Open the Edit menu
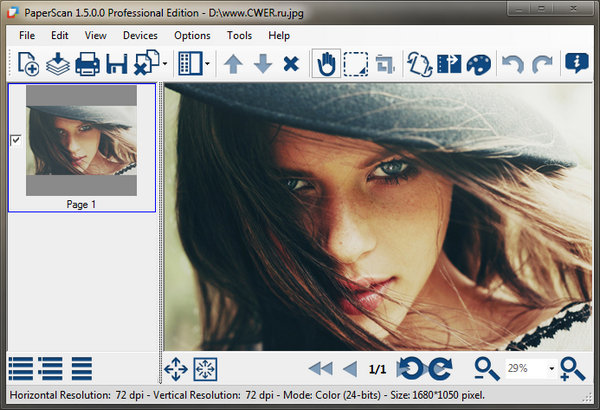600x410 pixels. (x=60, y=36)
